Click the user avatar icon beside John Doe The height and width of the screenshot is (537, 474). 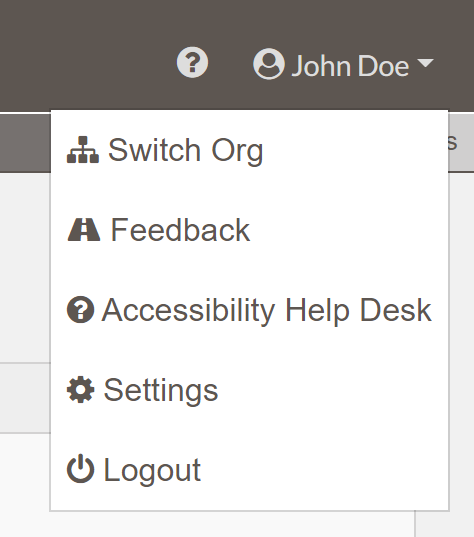pos(269,64)
